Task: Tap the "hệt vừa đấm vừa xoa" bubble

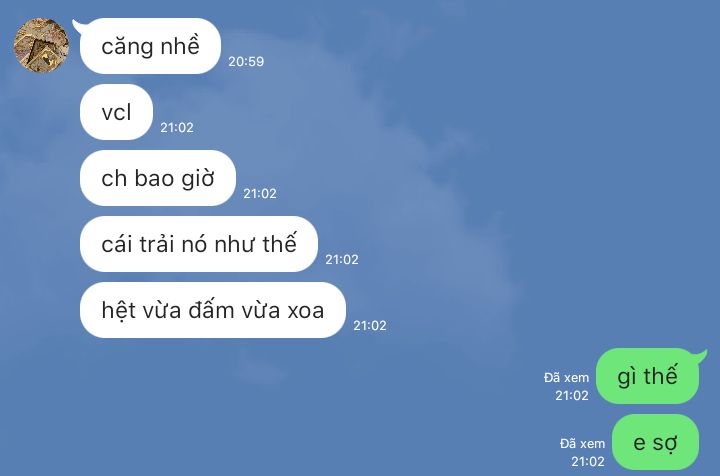Action: (213, 310)
